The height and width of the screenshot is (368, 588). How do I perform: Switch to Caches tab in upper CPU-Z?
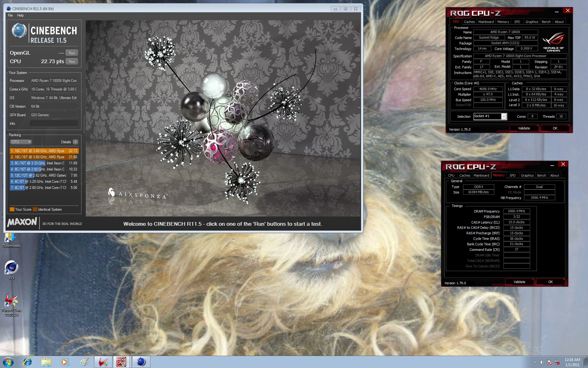pyautogui.click(x=469, y=22)
